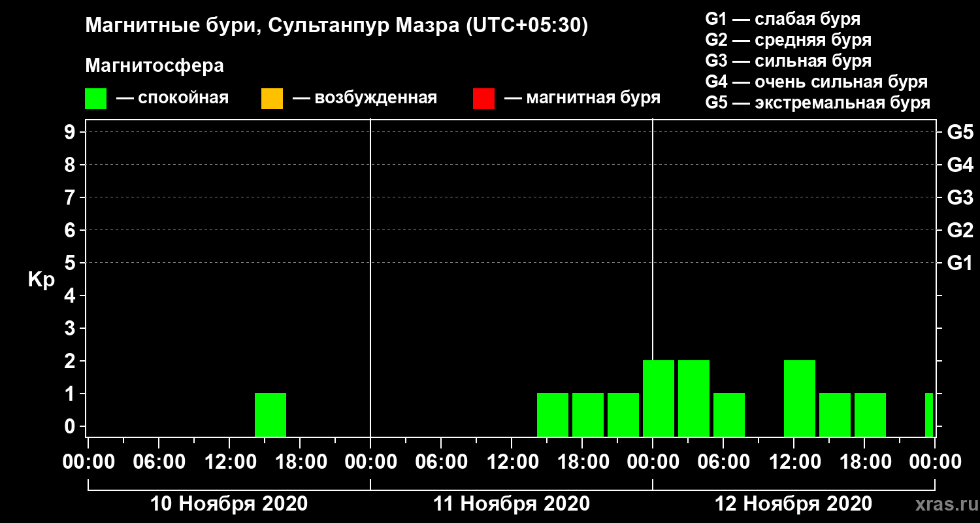This screenshot has height=523, width=980.
Task: Select the Kp 1 bar at 18:00 on 12 November
Action: point(870,414)
